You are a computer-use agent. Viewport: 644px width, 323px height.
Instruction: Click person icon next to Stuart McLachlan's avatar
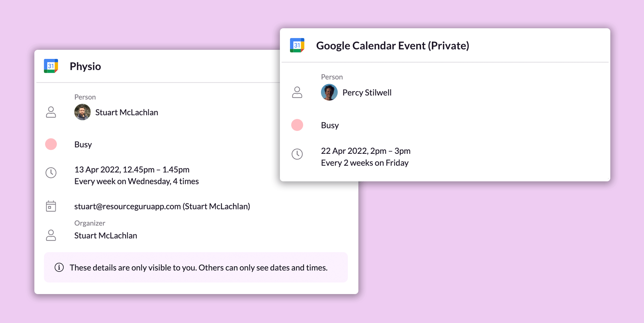click(51, 112)
